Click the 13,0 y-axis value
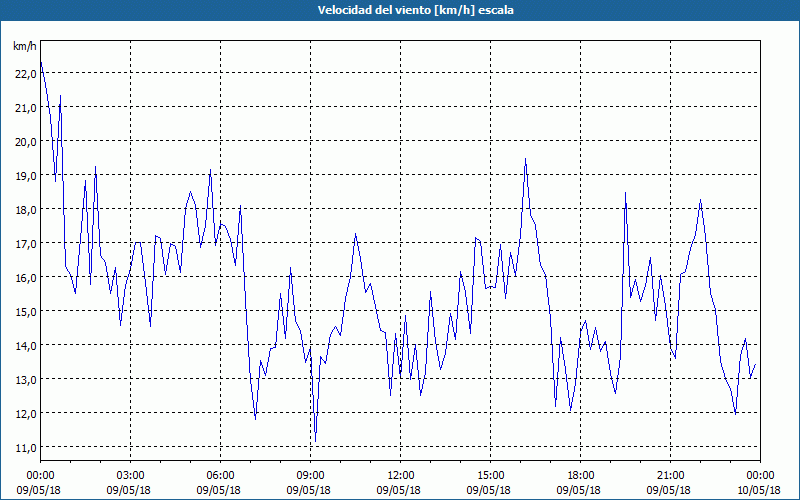800x500 pixels. (26, 380)
